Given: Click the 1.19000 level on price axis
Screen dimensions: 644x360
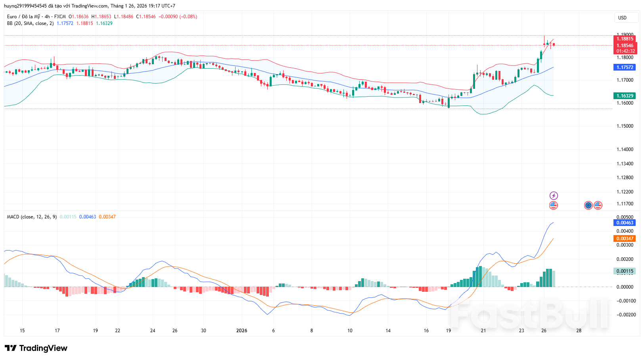Looking at the screenshot, I should pos(625,34).
